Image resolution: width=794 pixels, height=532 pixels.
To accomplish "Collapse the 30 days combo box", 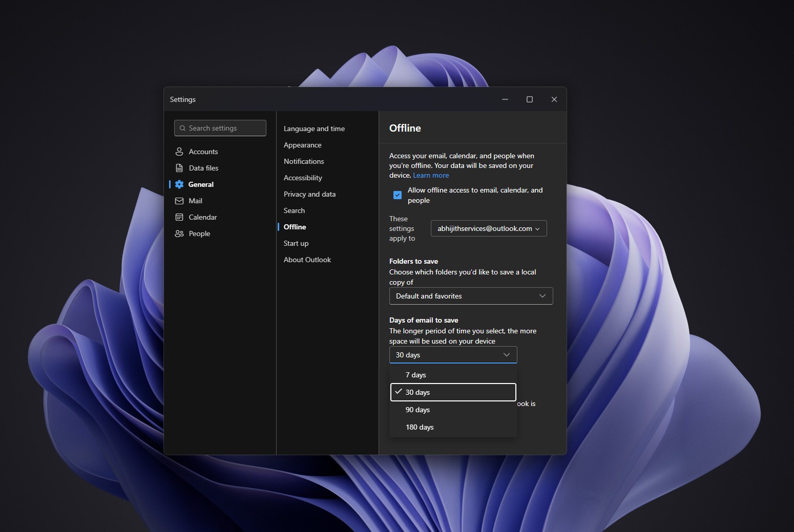I will tap(453, 355).
